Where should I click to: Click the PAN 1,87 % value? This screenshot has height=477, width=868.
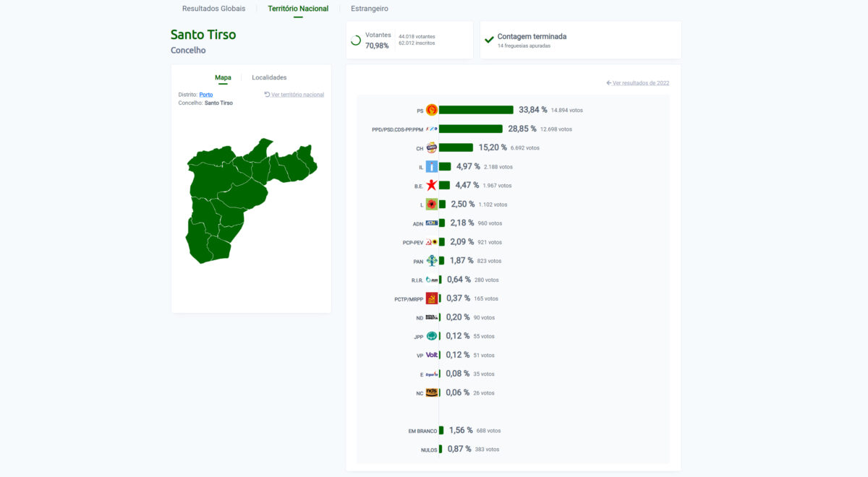(x=461, y=261)
